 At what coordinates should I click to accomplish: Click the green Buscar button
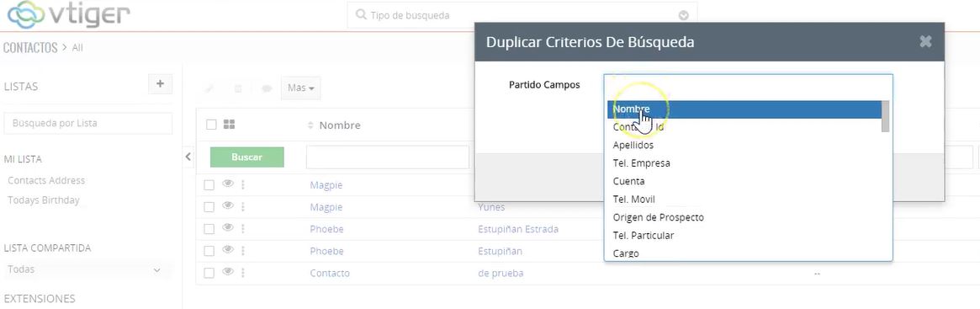(x=246, y=157)
